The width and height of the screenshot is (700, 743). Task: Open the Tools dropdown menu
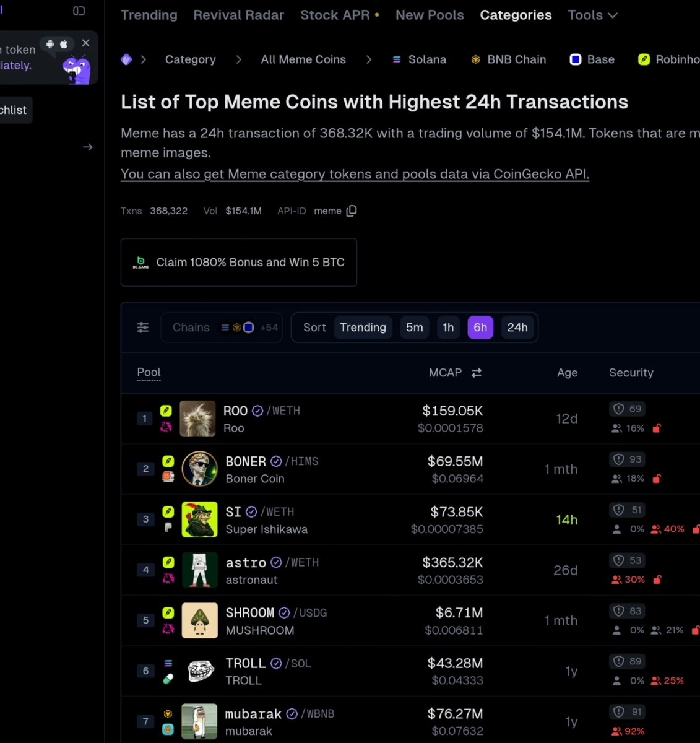point(592,15)
